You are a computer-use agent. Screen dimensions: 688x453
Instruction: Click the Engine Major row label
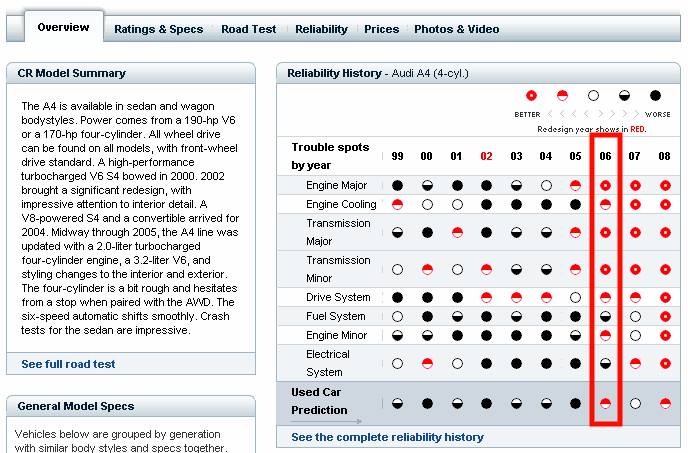click(337, 186)
